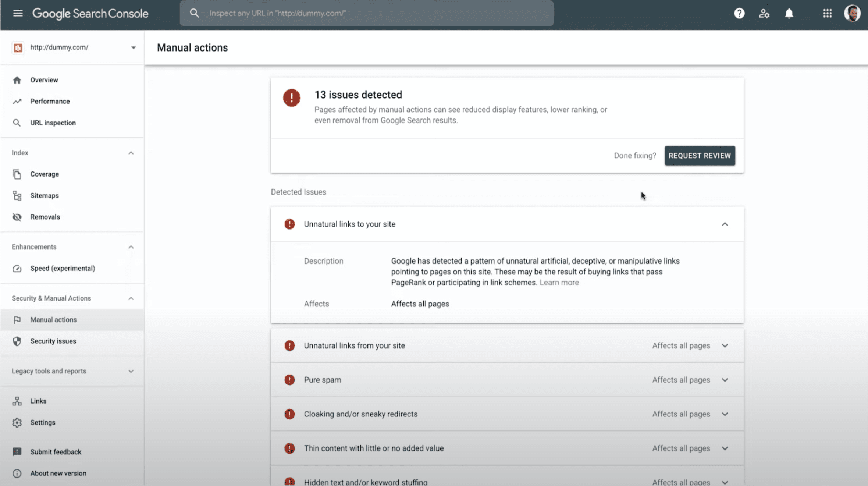Open the hamburger main menu
868x486 pixels.
point(18,13)
